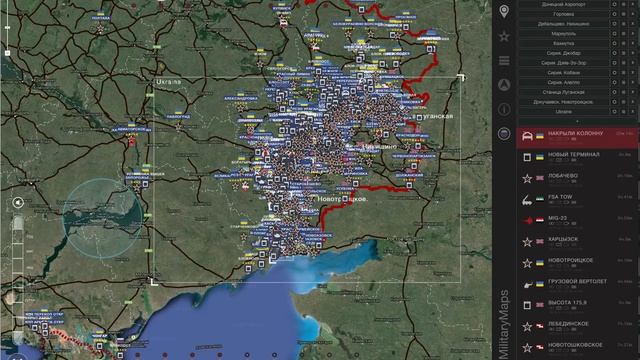Screen dimensions: 640x360
Task: Click the grid icon in Станица Луганская row
Action: (624, 92)
